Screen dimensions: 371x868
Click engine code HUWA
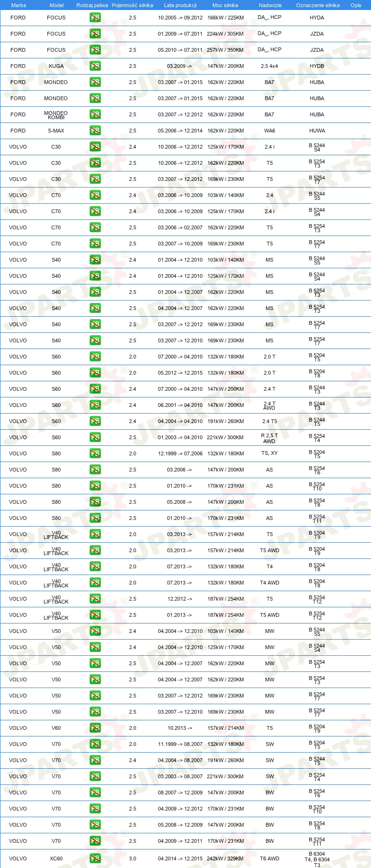pyautogui.click(x=317, y=131)
